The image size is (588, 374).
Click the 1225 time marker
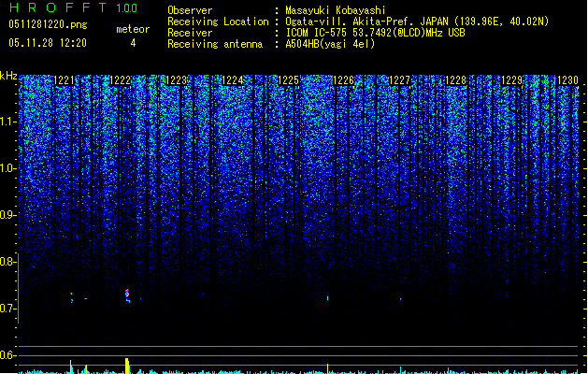pos(288,80)
